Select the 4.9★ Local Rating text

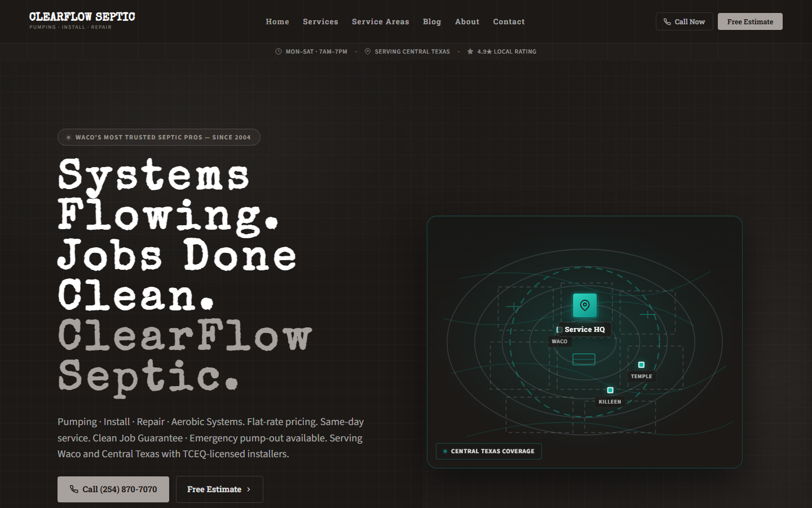coord(507,51)
